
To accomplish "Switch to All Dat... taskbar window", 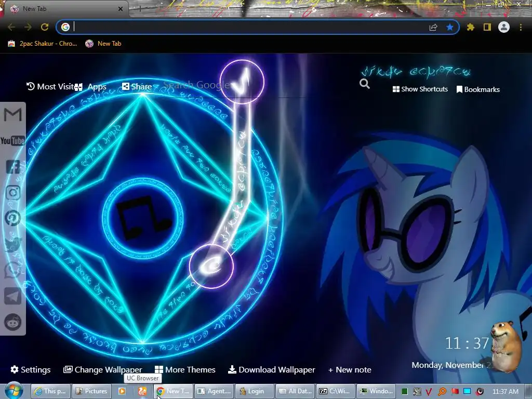I will (x=295, y=391).
